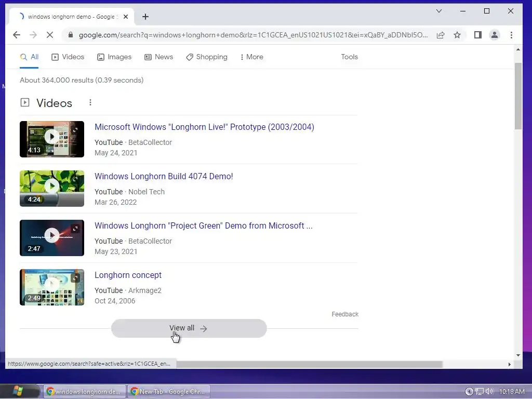Close the windows longhorn demo tab
The height and width of the screenshot is (399, 532).
[126, 17]
